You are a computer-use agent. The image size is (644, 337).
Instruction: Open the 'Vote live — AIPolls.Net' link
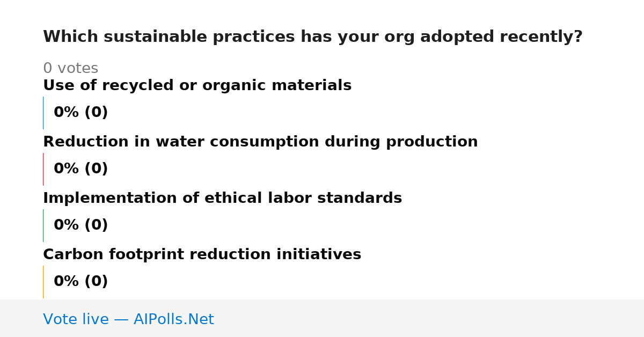128,320
